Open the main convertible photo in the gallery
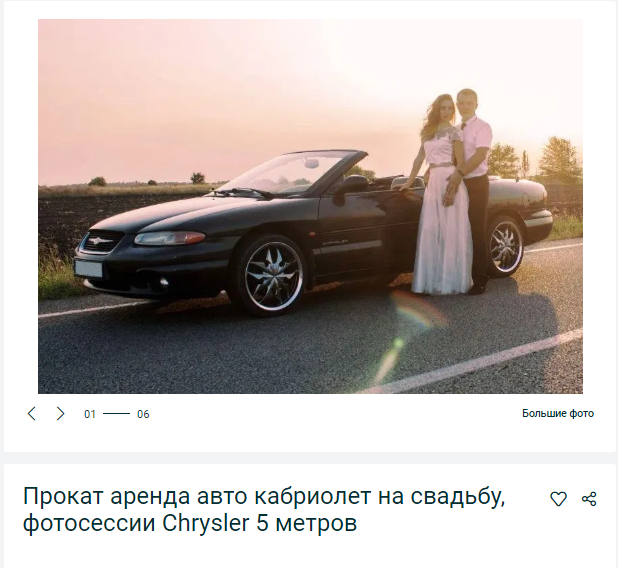The width and height of the screenshot is (618, 568). pos(310,206)
